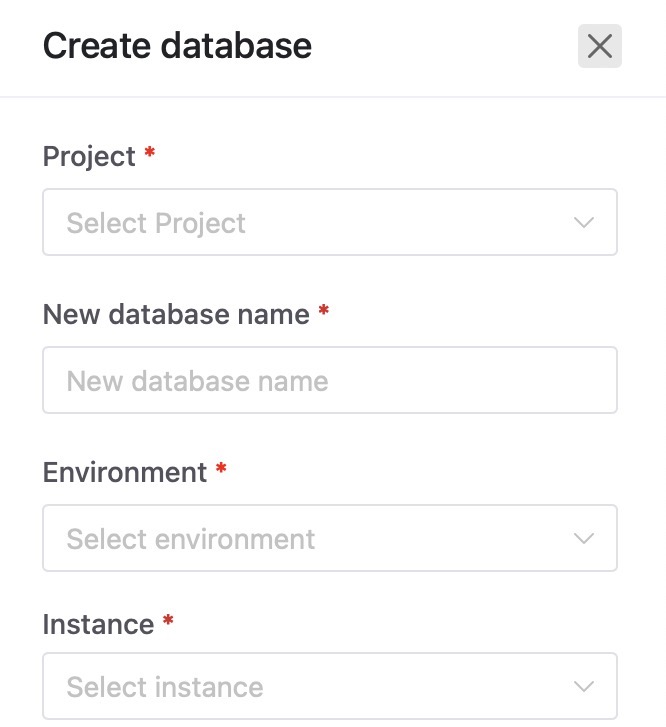The height and width of the screenshot is (727, 666).
Task: Click the Environment field label
Action: click(x=125, y=472)
